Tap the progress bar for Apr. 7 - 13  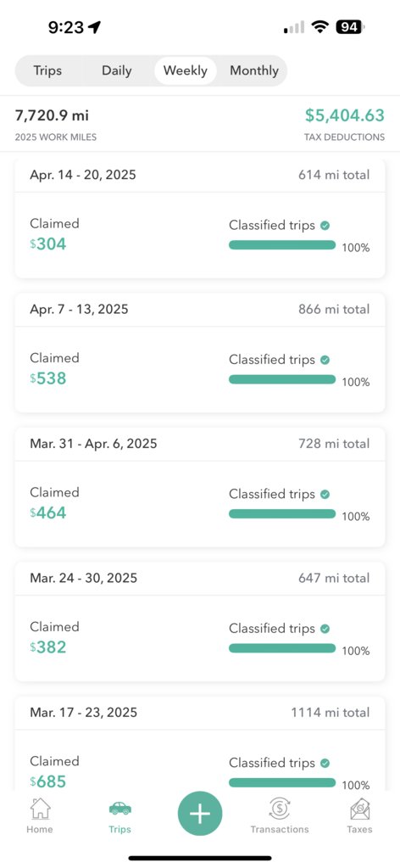pos(282,379)
